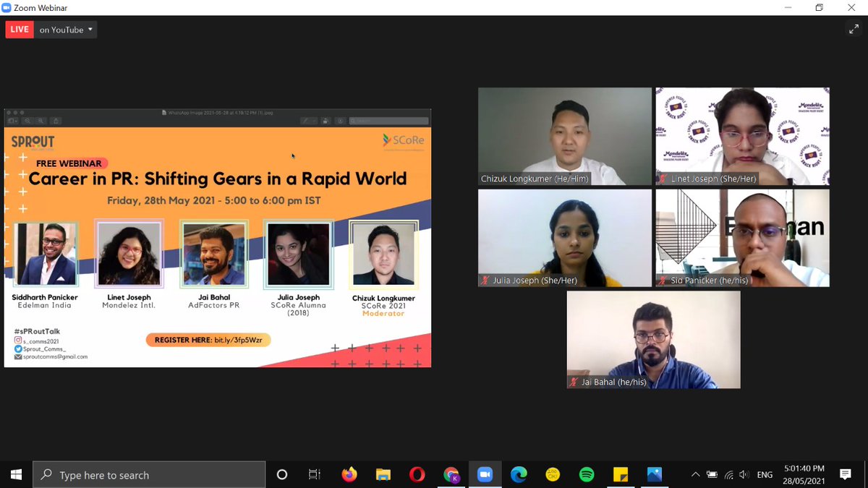Click the shared webinar poster slide
The width and height of the screenshot is (868, 488).
click(218, 248)
